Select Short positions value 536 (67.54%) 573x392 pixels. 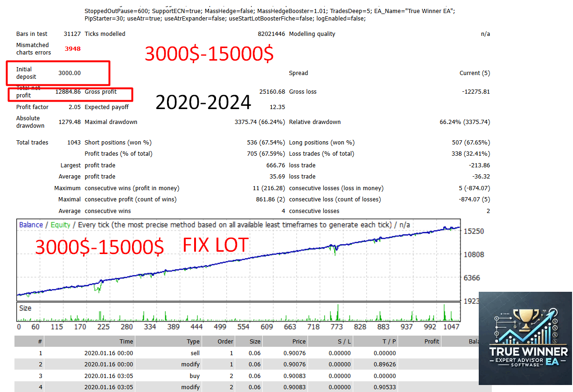point(266,143)
